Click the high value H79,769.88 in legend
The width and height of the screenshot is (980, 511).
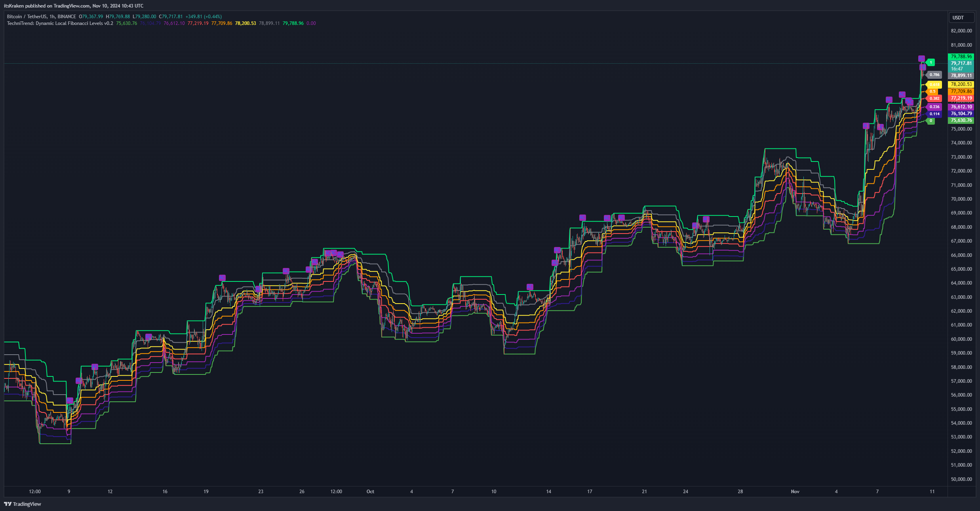(x=118, y=17)
